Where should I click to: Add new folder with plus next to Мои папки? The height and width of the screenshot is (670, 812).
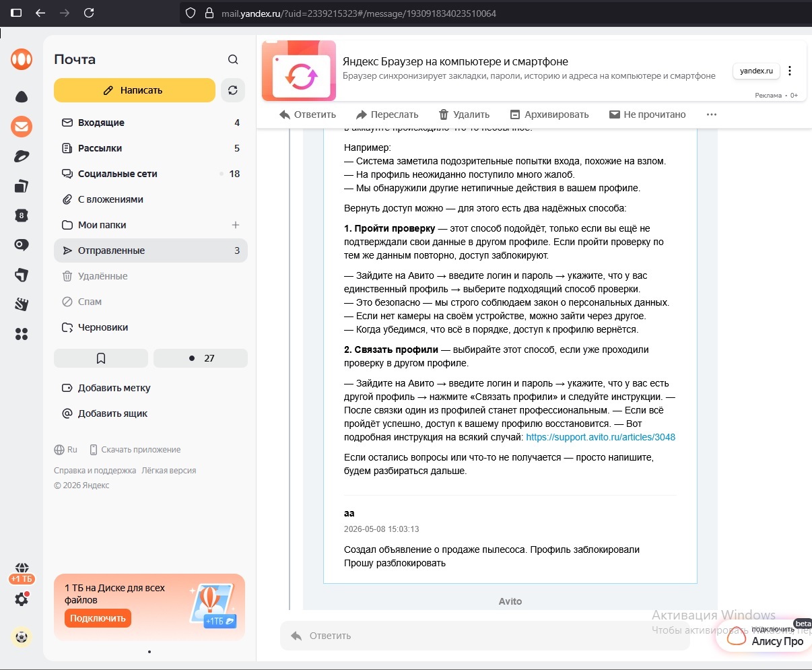pos(236,225)
